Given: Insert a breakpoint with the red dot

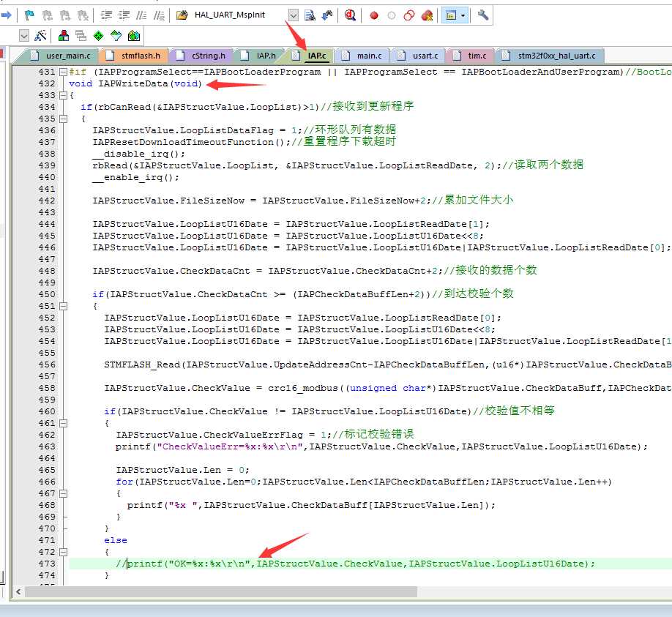Looking at the screenshot, I should click(374, 16).
